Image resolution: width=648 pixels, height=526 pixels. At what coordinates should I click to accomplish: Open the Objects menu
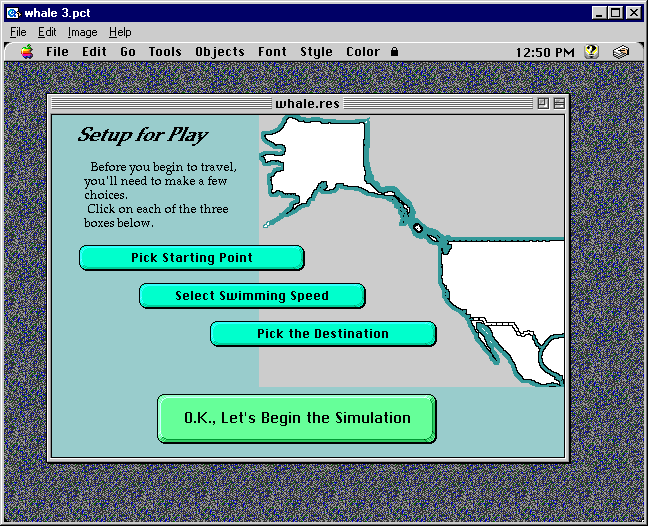click(220, 52)
